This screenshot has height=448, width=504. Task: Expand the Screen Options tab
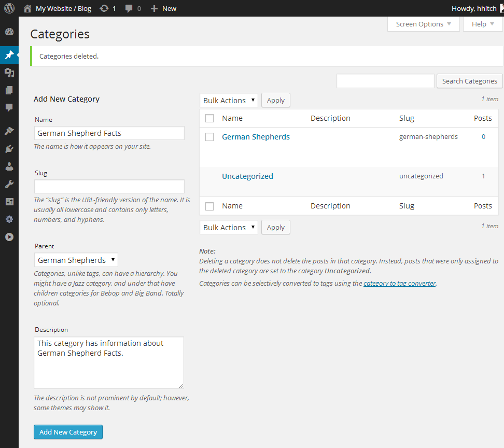pos(423,24)
